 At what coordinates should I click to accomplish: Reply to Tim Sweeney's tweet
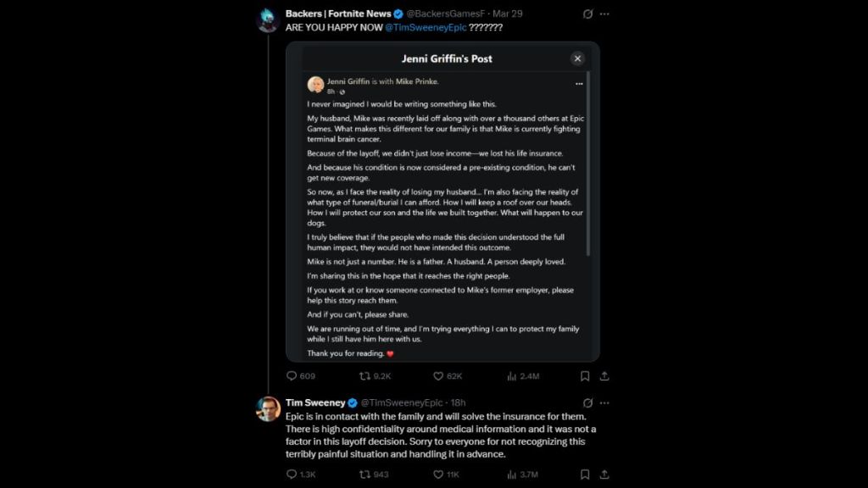pos(292,474)
